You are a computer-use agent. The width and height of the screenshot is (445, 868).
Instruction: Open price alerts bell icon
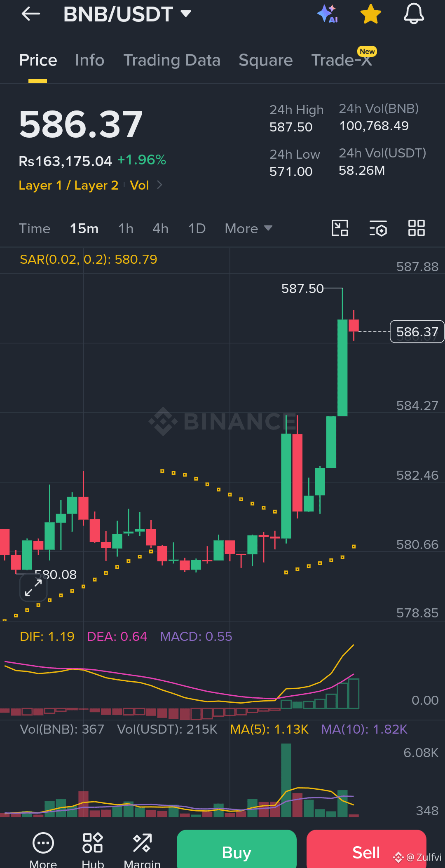click(x=414, y=14)
